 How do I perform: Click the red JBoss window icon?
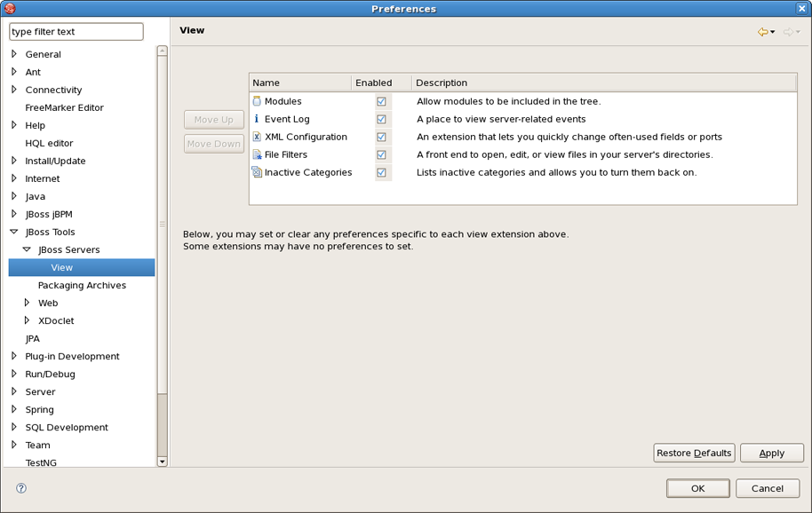click(x=9, y=8)
